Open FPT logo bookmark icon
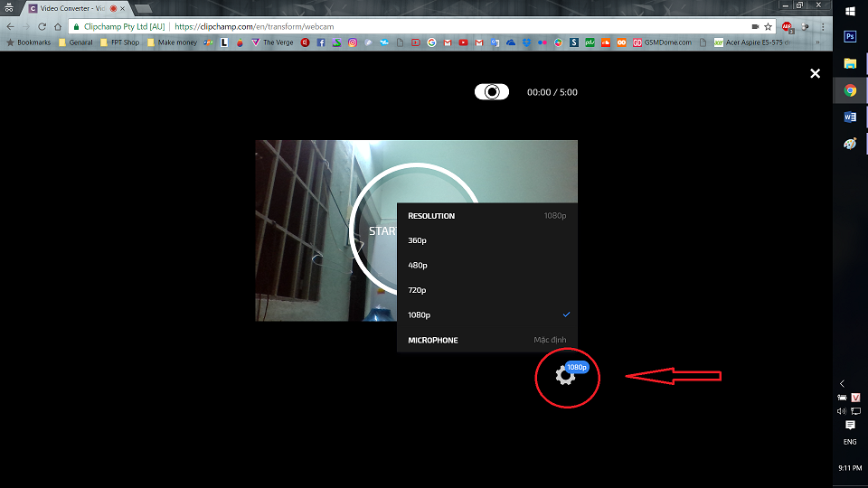Viewport: 868px width, 488px height. click(x=208, y=42)
